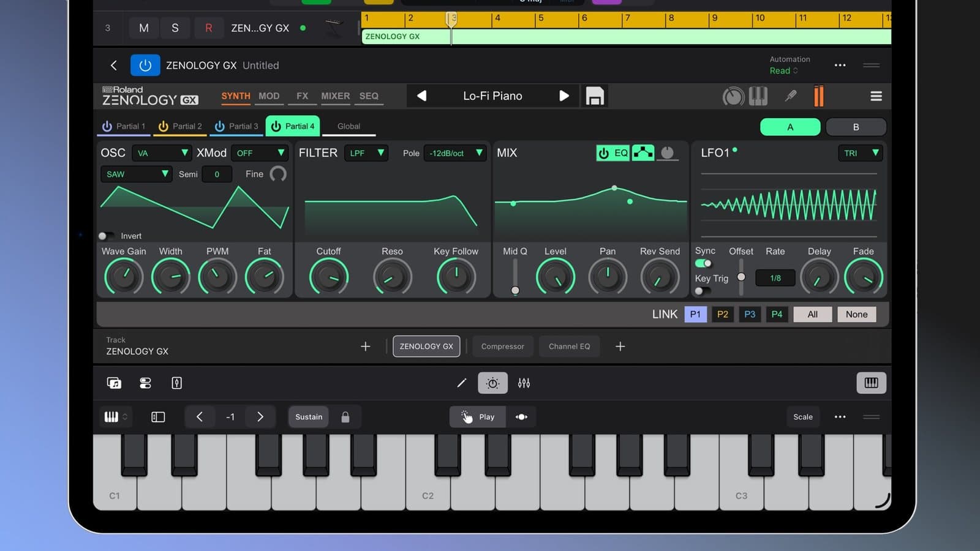Toggle keyboard layout sidebar icon
This screenshot has width=980, height=551.
[x=158, y=417]
